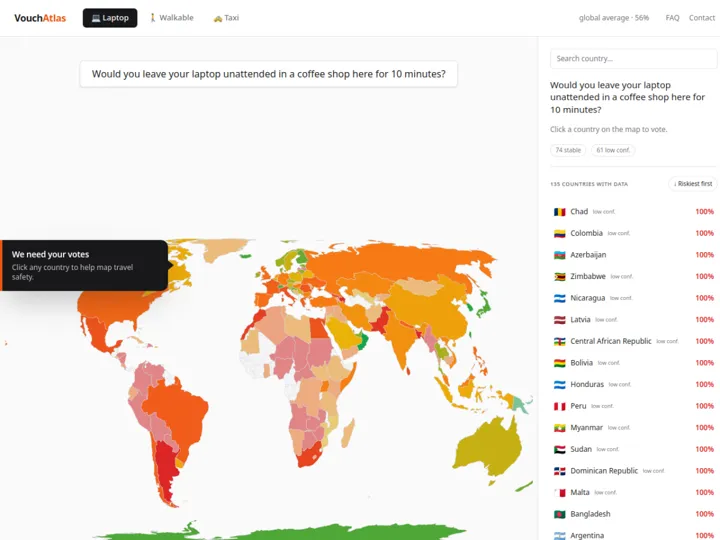The width and height of the screenshot is (720, 540).
Task: Open the Contact link
Action: (x=702, y=18)
